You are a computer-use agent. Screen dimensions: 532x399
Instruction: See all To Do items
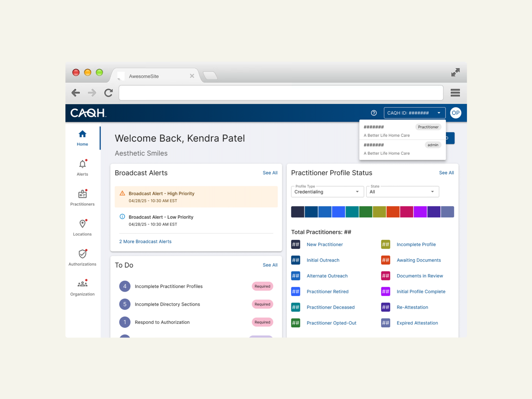pos(270,265)
